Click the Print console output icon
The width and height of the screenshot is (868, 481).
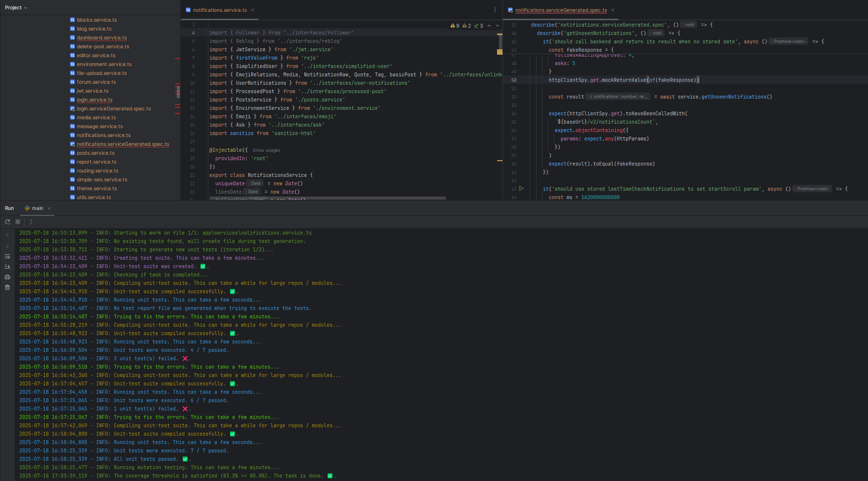coord(7,277)
